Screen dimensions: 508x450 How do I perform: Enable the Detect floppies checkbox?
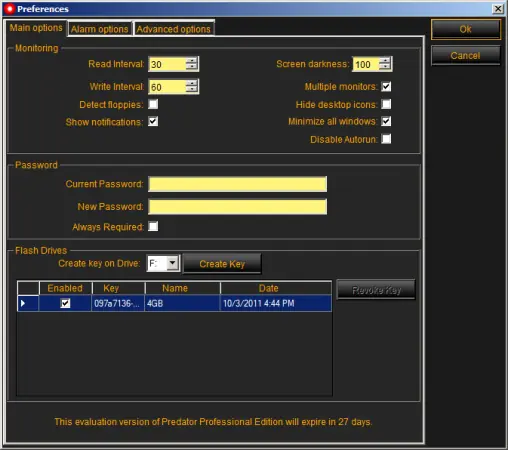pos(153,104)
